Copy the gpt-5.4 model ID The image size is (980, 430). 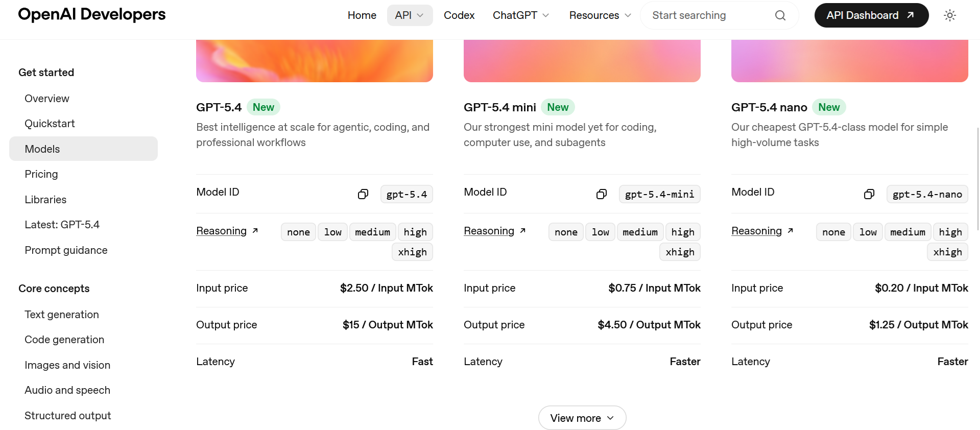(x=363, y=194)
